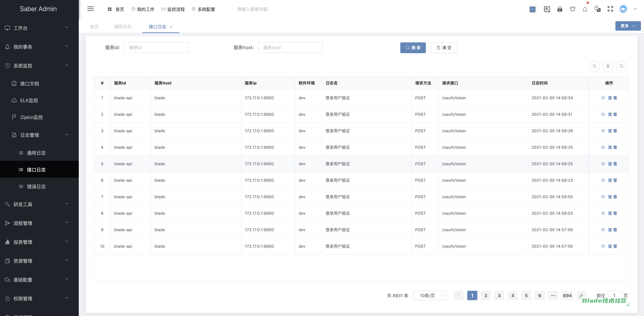This screenshot has height=316, width=644.
Task: Expand the 工作台 sidebar menu
Action: pyautogui.click(x=39, y=28)
